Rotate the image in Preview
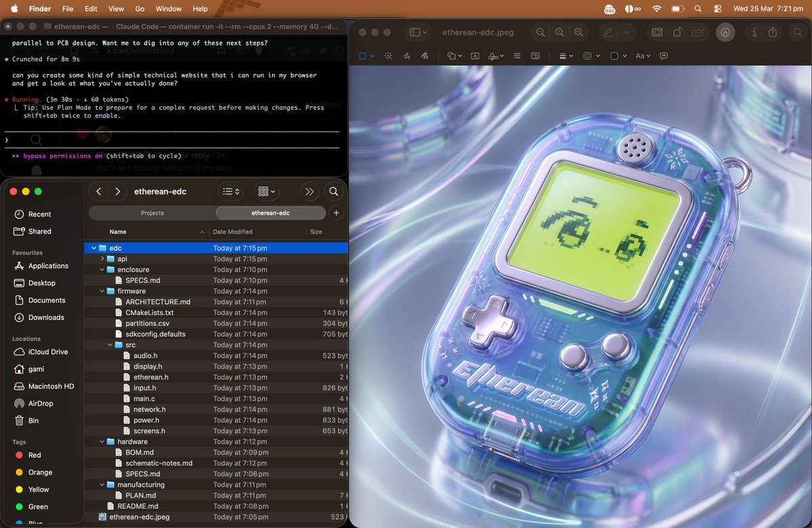The image size is (812, 528). pyautogui.click(x=677, y=32)
